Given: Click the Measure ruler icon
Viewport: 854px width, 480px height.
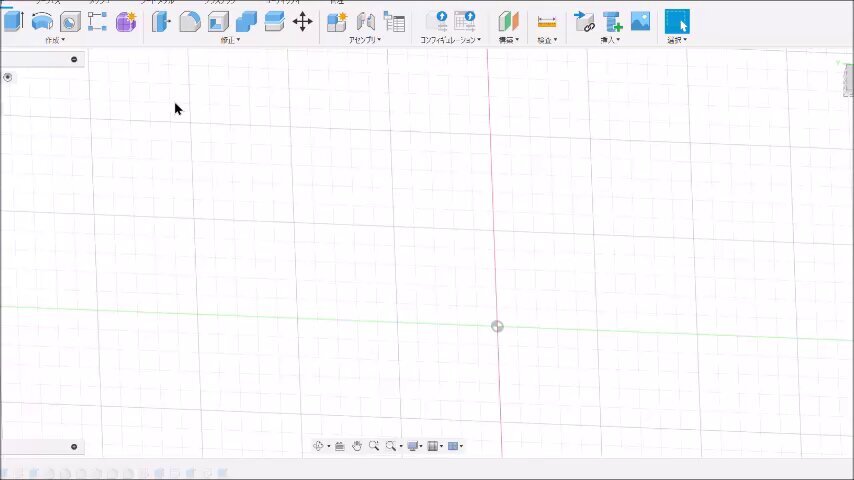Looking at the screenshot, I should 546,22.
